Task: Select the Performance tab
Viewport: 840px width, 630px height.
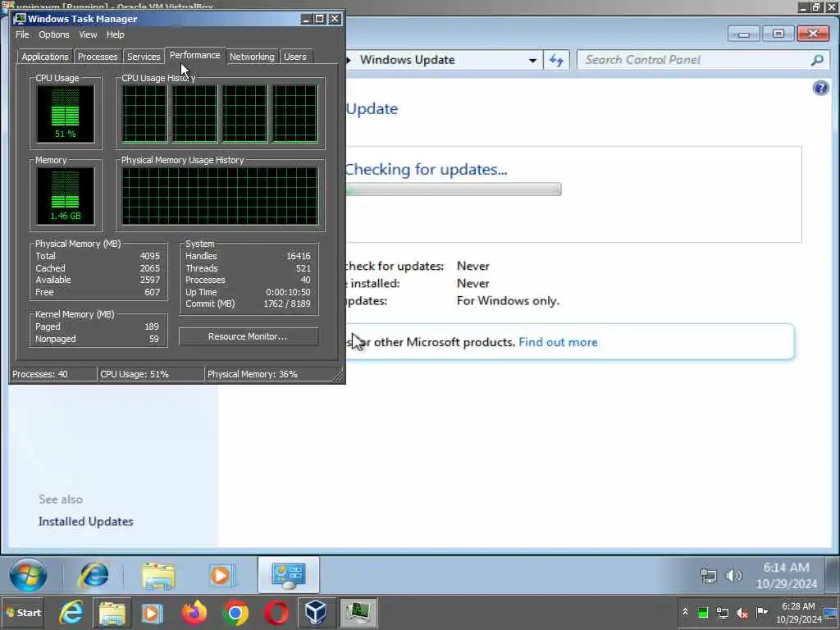Action: [x=195, y=55]
